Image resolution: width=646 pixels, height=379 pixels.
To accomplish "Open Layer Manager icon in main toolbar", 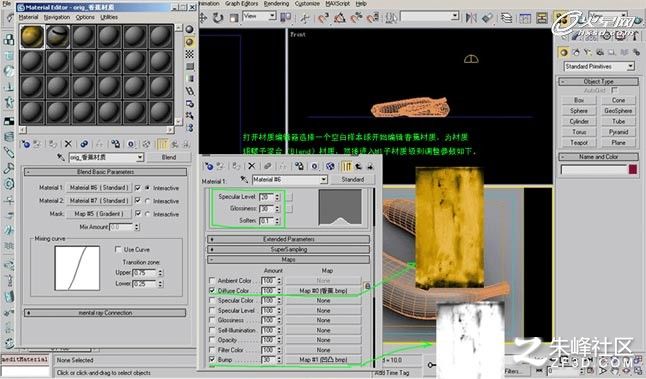I will pyautogui.click(x=506, y=17).
